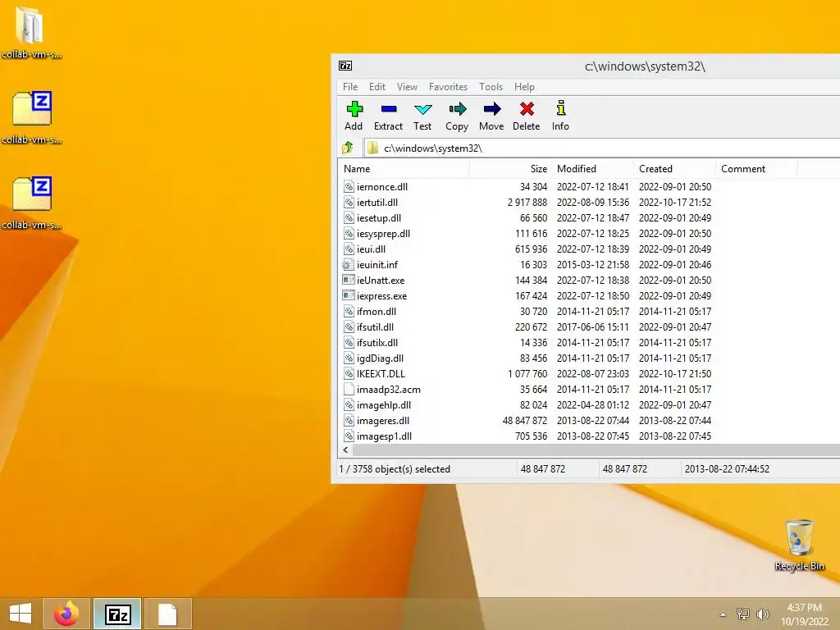Open the View menu
This screenshot has width=840, height=630.
pyautogui.click(x=407, y=87)
